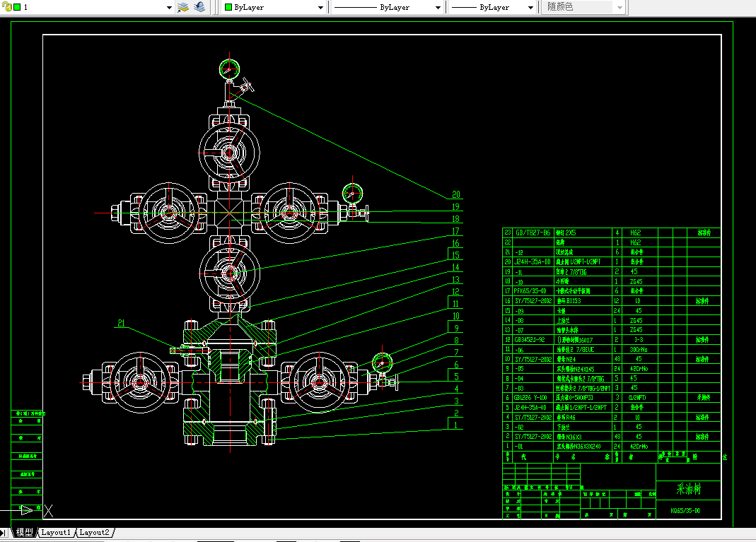The height and width of the screenshot is (542, 756).
Task: Select the top pressure gauge in drawing
Action: point(229,69)
